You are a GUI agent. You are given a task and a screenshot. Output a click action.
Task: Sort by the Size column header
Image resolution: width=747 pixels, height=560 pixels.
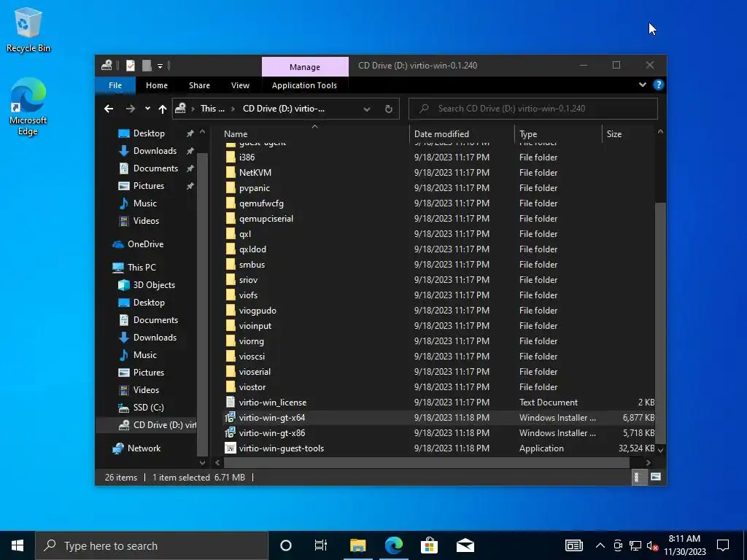click(629, 134)
